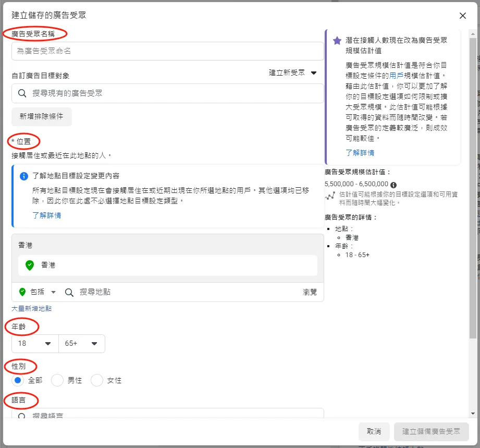Open the maximum age 65+ dropdown
480x448 pixels.
[82, 344]
